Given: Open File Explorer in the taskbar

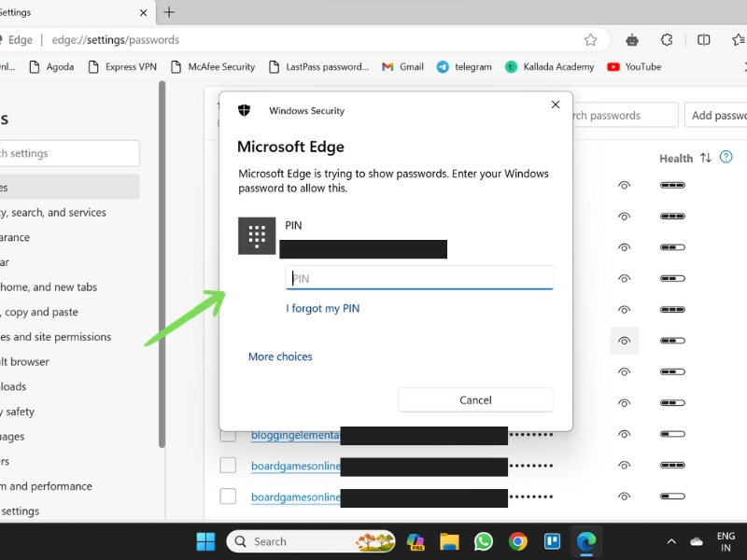Looking at the screenshot, I should [x=449, y=541].
